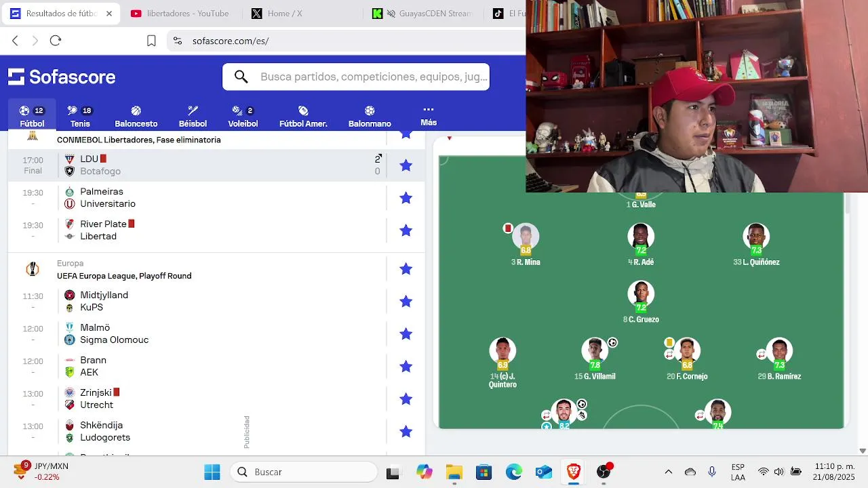This screenshot has height=488, width=868.
Task: Switch to the Baloncesto tab
Action: (136, 116)
